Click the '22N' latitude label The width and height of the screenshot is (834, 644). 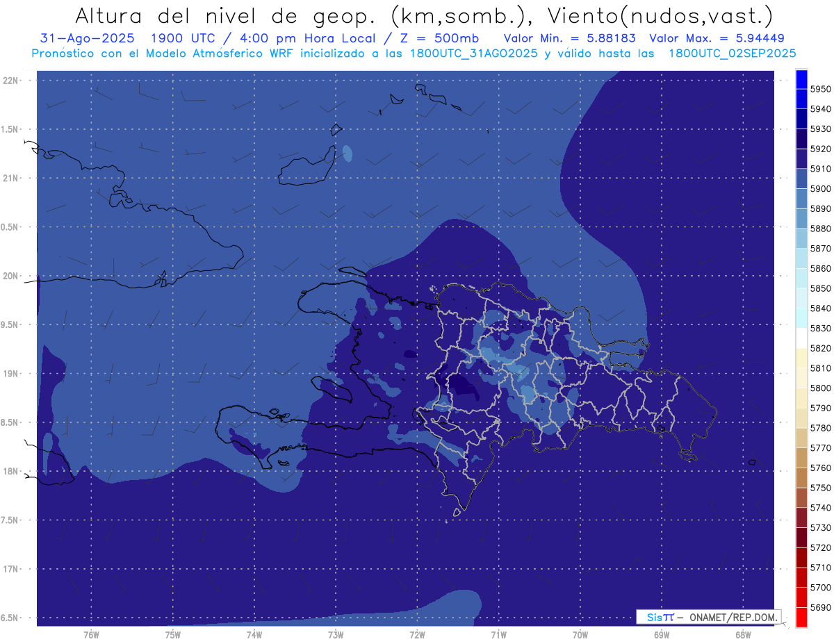click(x=10, y=81)
